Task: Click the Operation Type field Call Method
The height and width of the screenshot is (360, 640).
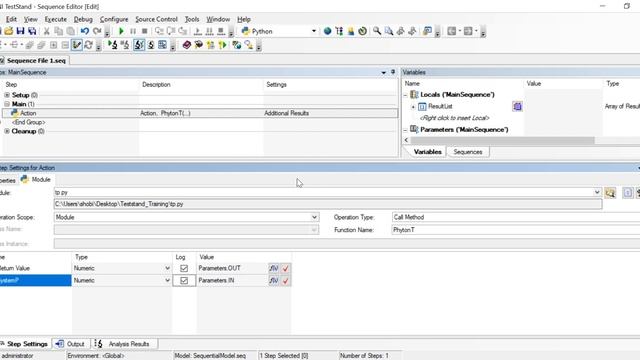Action: [x=516, y=217]
